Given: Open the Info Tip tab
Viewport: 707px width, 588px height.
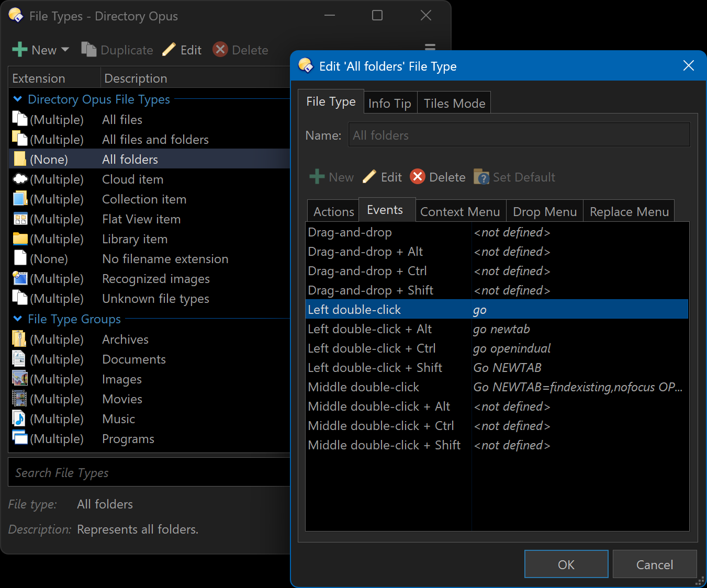Looking at the screenshot, I should [390, 104].
